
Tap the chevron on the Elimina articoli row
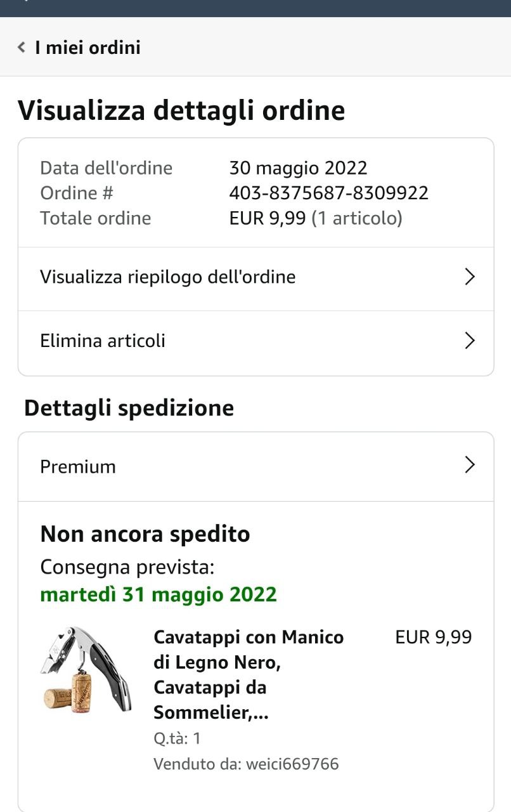470,341
